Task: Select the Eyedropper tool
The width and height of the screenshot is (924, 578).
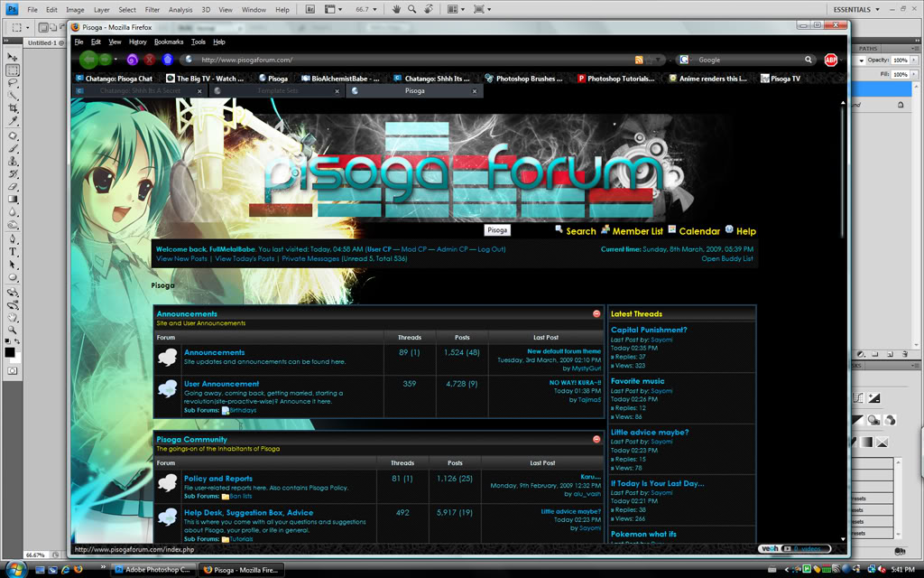Action: click(x=13, y=122)
